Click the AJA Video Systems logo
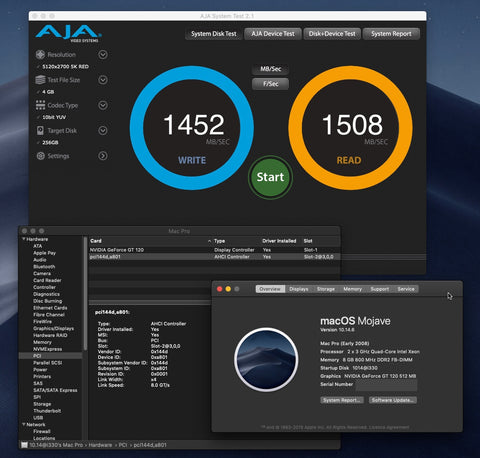 [x=68, y=33]
